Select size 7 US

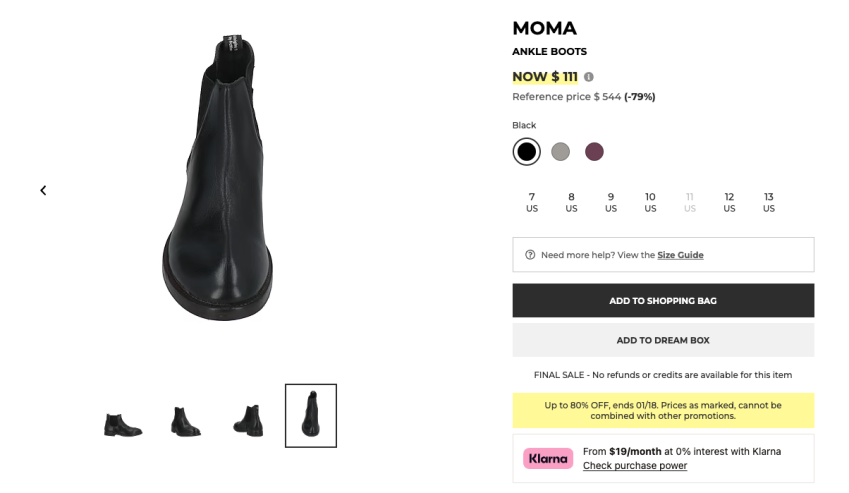point(532,202)
